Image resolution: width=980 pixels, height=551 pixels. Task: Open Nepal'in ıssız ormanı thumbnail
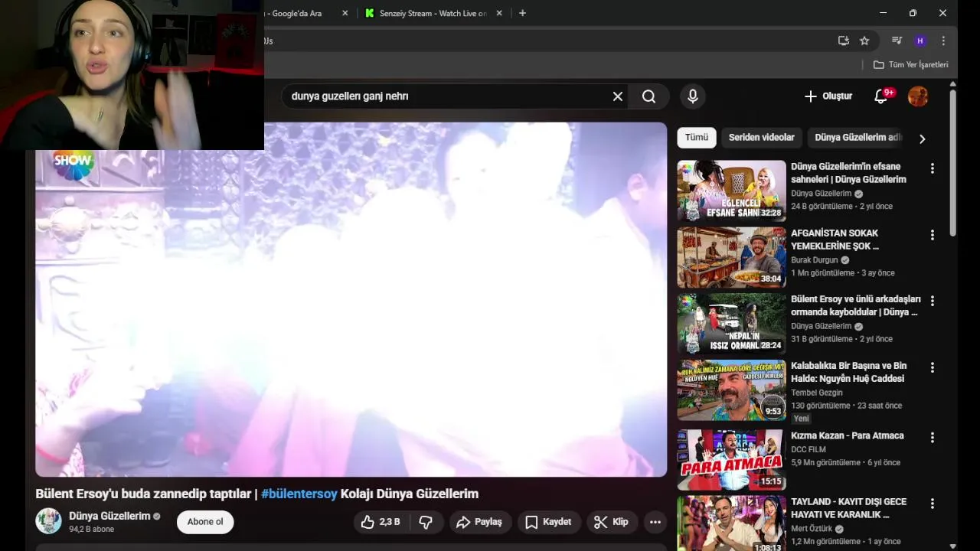pos(731,324)
